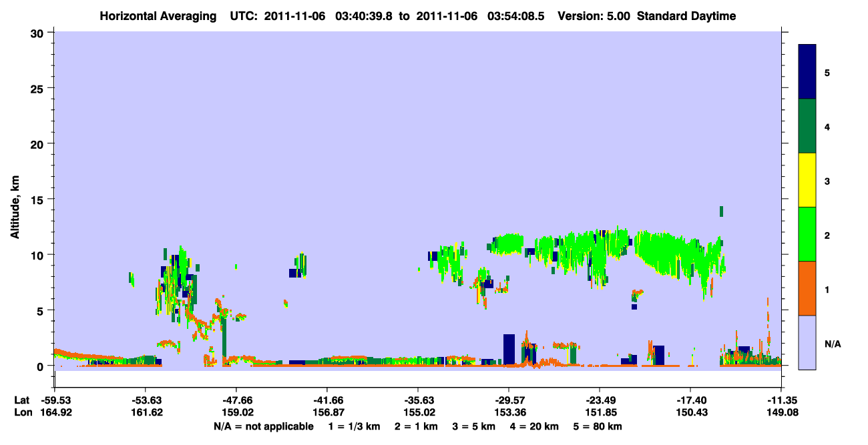Click the colorbar label N/A
868x445 pixels.
[x=833, y=344]
